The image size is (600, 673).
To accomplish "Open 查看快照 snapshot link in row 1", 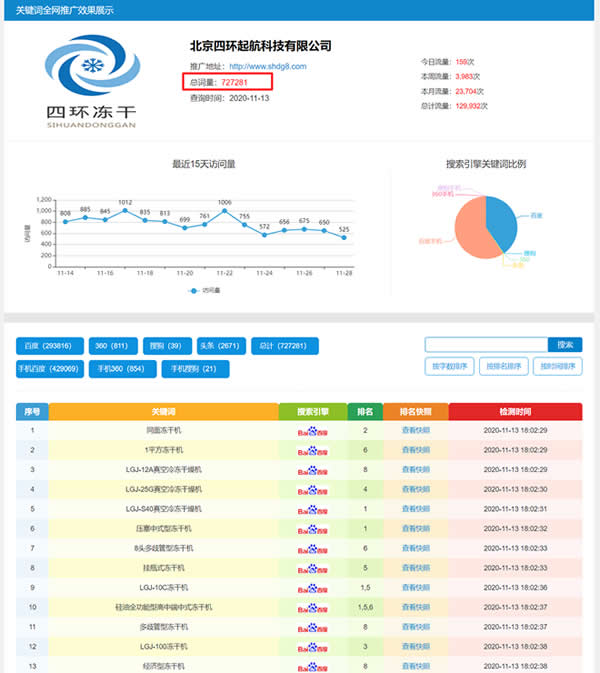I will [416, 430].
